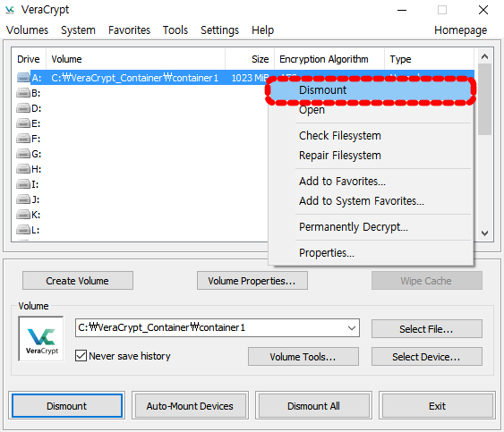Click the VeraCrypt title bar app icon
Image resolution: width=504 pixels, height=432 pixels.
pyautogui.click(x=10, y=10)
